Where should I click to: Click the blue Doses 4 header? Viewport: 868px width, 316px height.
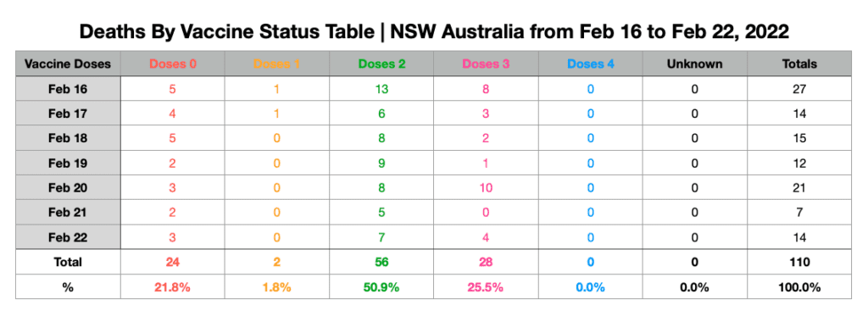click(x=591, y=64)
